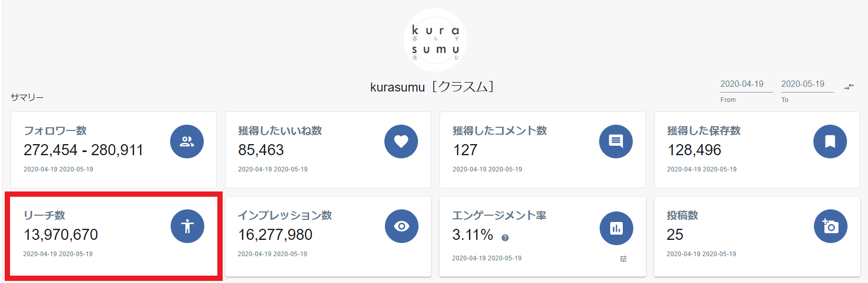Click the reach person icon
This screenshot has width=868, height=283.
pyautogui.click(x=187, y=226)
